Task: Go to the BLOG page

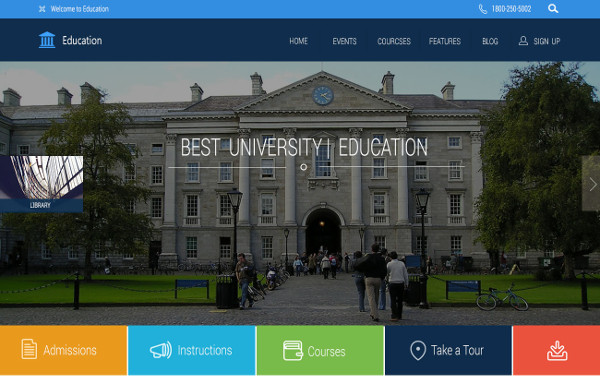Action: point(490,41)
